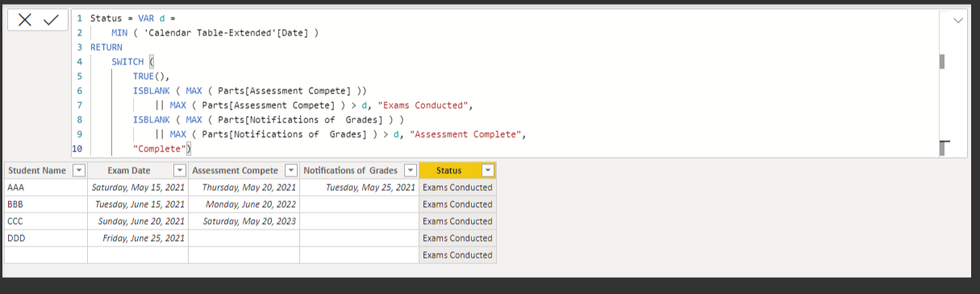
Task: Select student name cell CCC
Action: [x=46, y=222]
